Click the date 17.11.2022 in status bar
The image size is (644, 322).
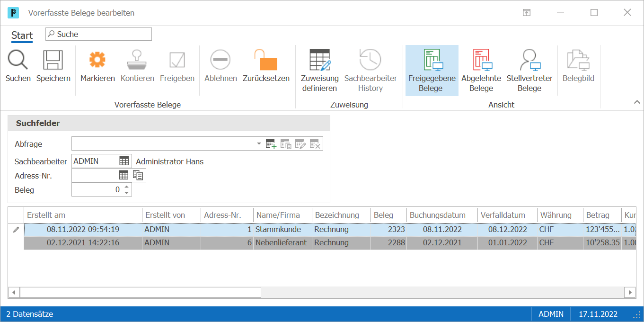(599, 314)
